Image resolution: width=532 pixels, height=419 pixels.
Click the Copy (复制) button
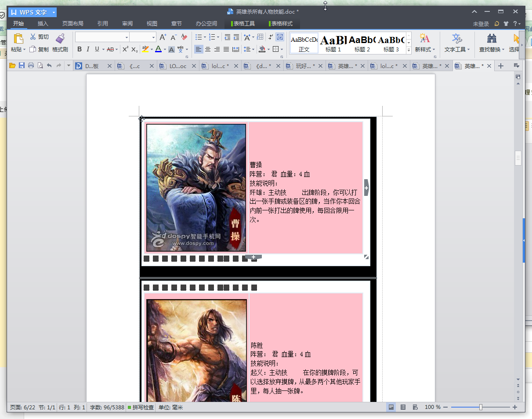coord(39,49)
